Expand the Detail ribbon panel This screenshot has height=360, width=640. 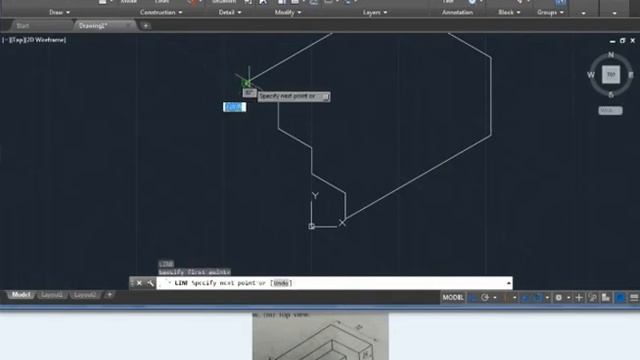[230, 12]
